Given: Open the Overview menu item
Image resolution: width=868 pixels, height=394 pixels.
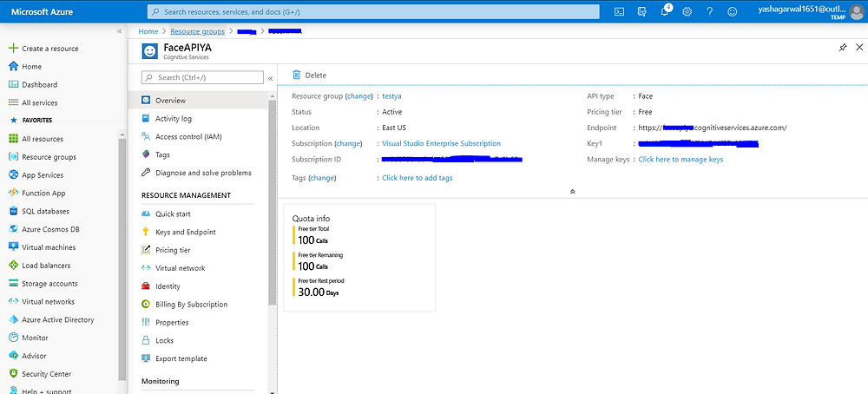Looking at the screenshot, I should coord(198,100).
